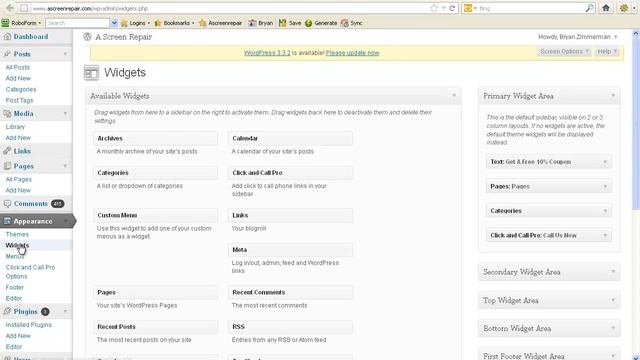Open the Posts menu section

(x=22, y=54)
